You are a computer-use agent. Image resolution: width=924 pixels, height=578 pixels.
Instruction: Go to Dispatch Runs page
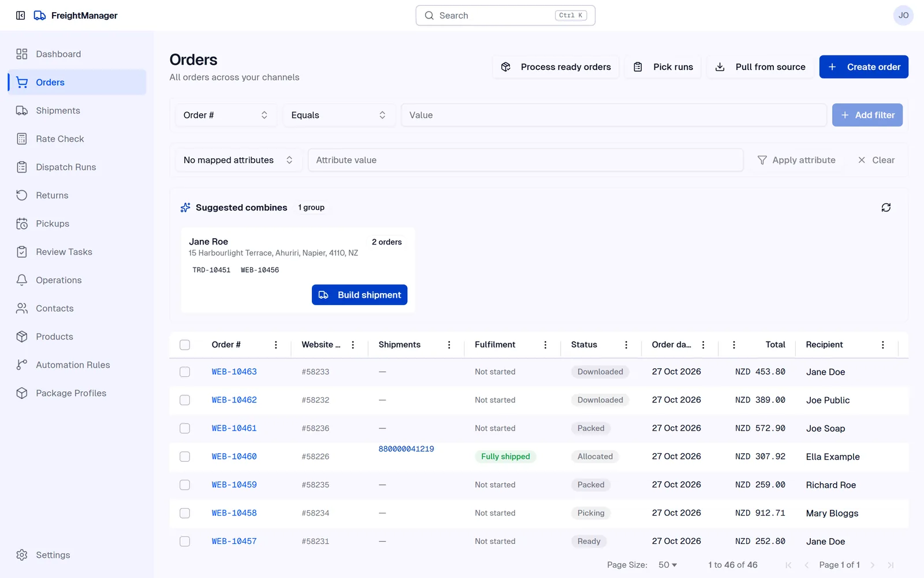[77, 167]
